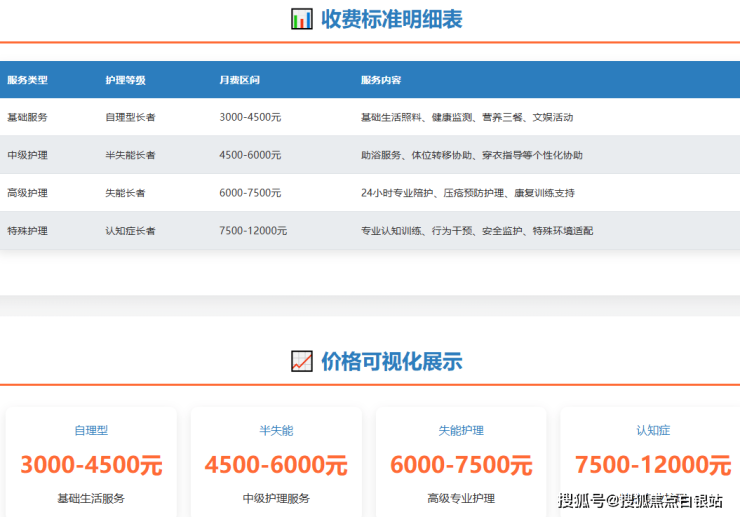
Task: Click the 基础服务 row cell
Action: point(27,117)
